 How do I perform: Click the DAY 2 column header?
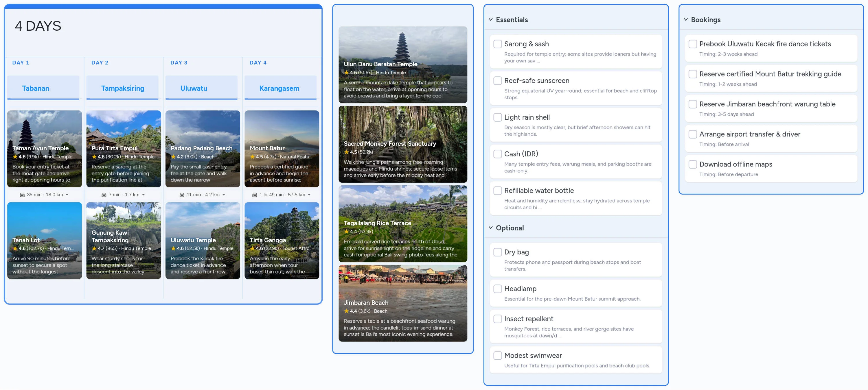[100, 63]
